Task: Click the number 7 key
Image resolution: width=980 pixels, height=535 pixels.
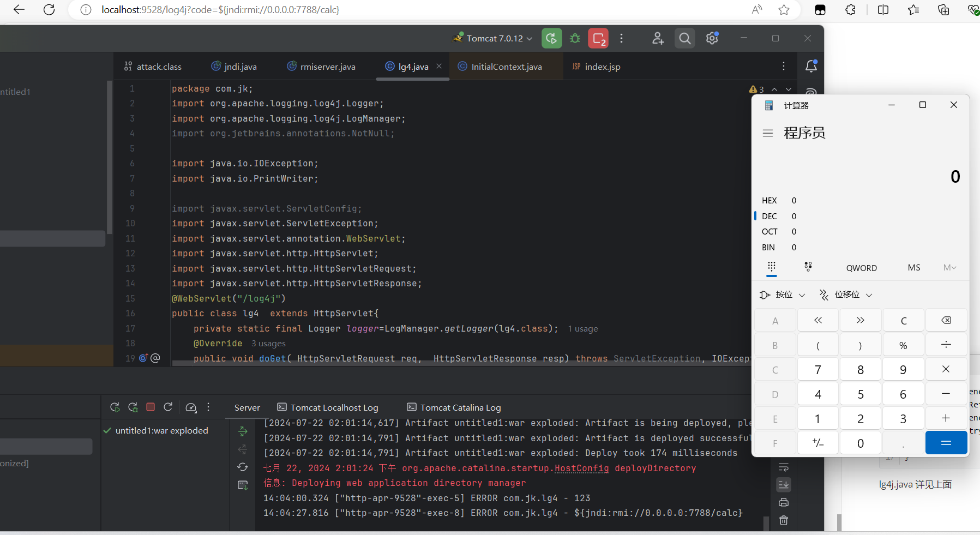Action: coord(818,369)
